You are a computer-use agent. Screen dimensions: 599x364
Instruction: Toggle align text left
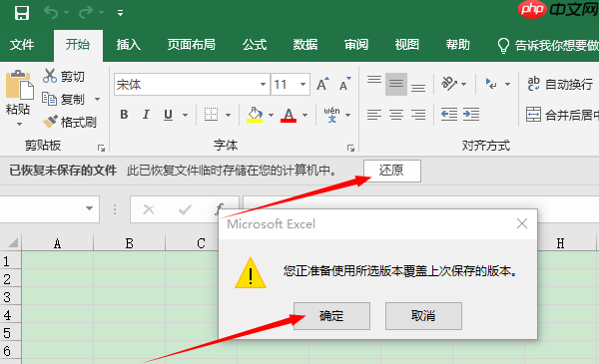374,115
